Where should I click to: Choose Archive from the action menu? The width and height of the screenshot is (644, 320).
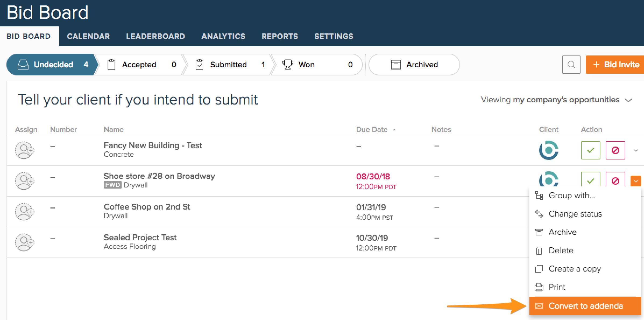point(562,232)
